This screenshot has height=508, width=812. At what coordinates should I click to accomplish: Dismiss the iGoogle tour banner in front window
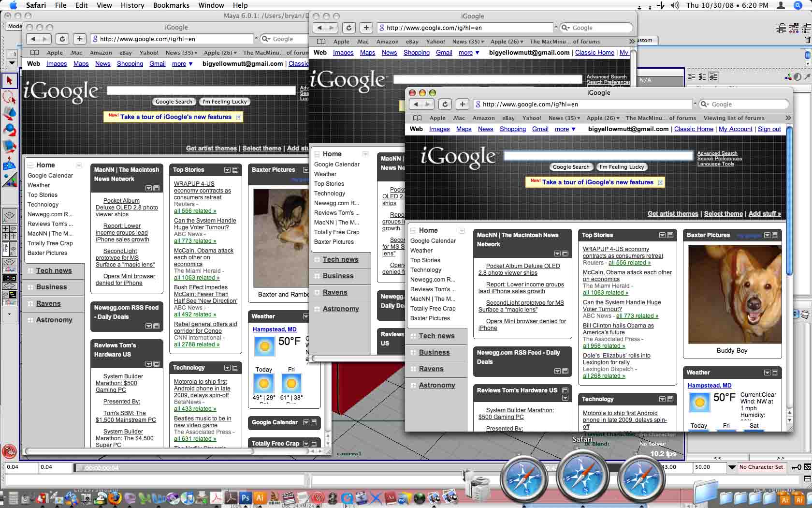tap(660, 182)
